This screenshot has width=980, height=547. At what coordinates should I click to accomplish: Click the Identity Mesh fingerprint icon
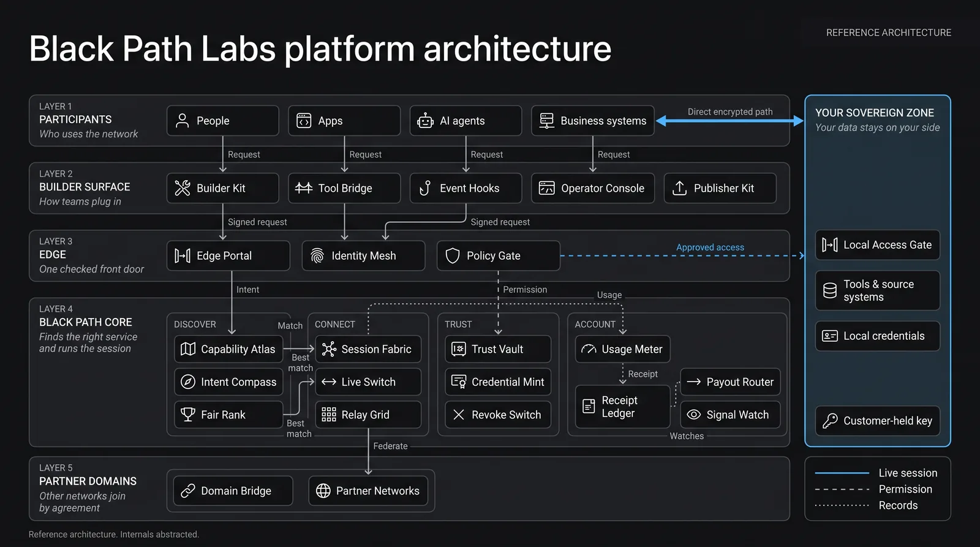(x=317, y=255)
